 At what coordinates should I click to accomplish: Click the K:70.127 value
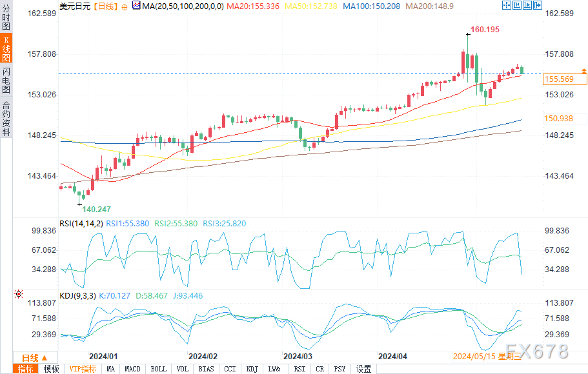coord(114,296)
